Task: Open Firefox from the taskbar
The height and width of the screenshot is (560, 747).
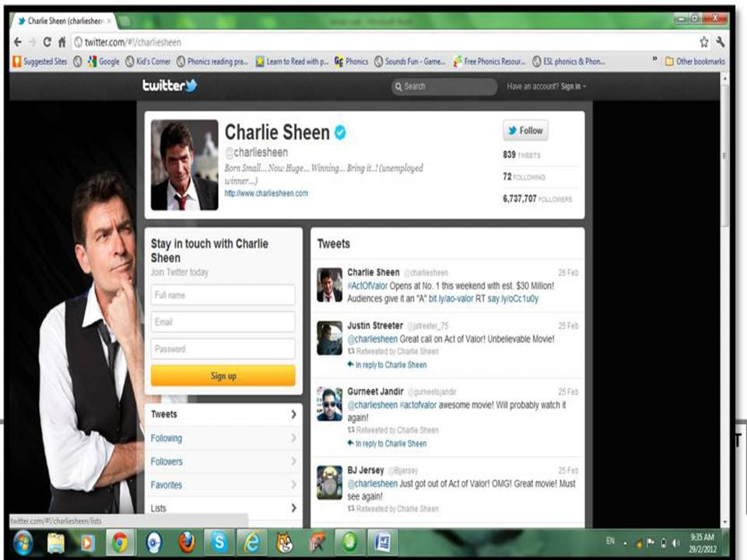Action: point(187,543)
